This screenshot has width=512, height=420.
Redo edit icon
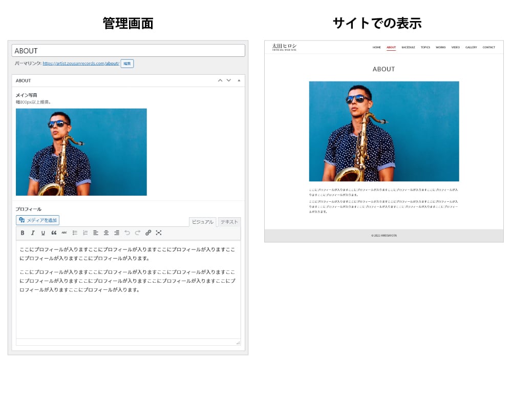coord(137,233)
